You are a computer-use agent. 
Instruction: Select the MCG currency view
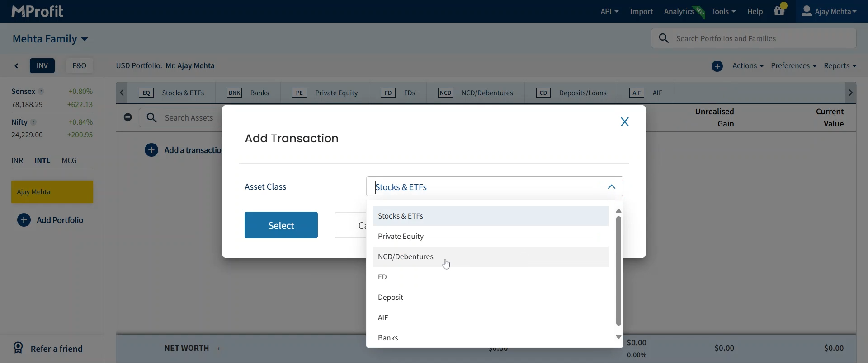pyautogui.click(x=69, y=161)
